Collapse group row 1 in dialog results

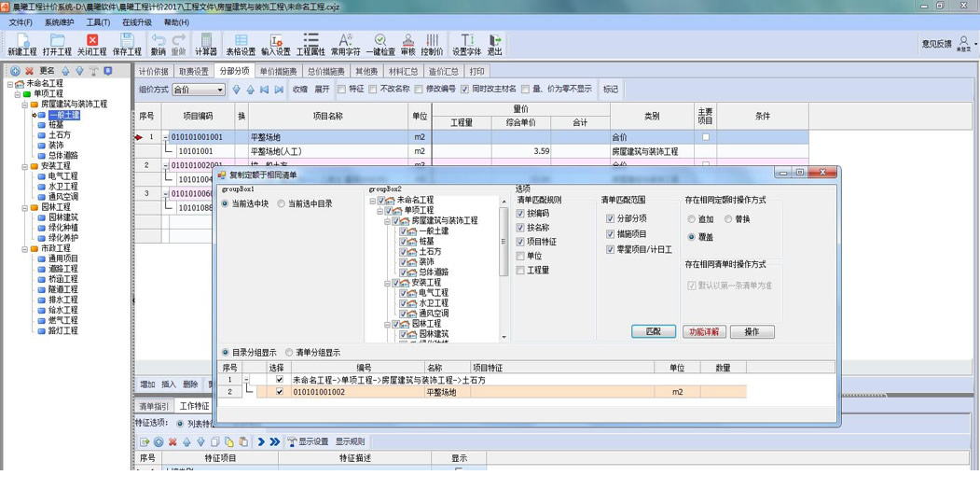click(x=247, y=380)
